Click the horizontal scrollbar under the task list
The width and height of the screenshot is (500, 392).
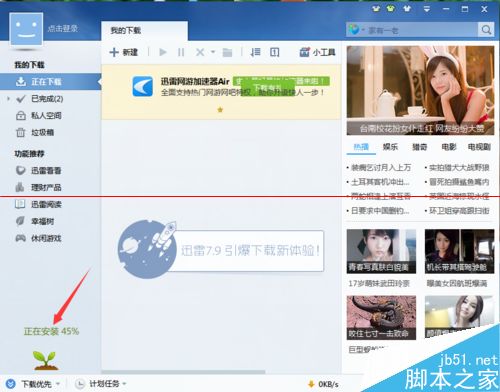tap(183, 372)
